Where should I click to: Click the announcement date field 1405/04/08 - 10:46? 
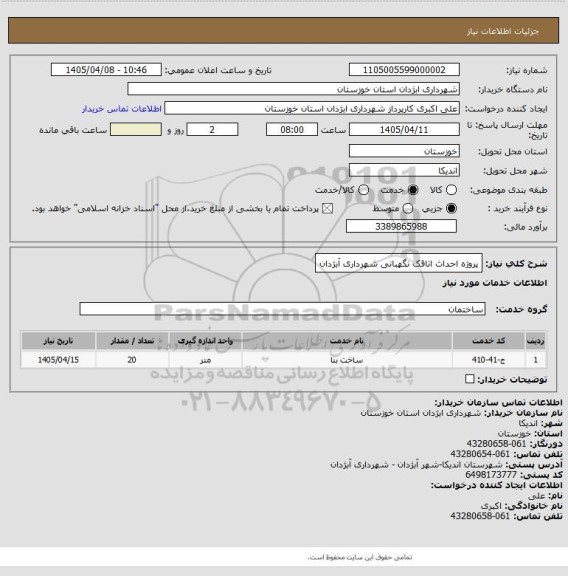106,70
